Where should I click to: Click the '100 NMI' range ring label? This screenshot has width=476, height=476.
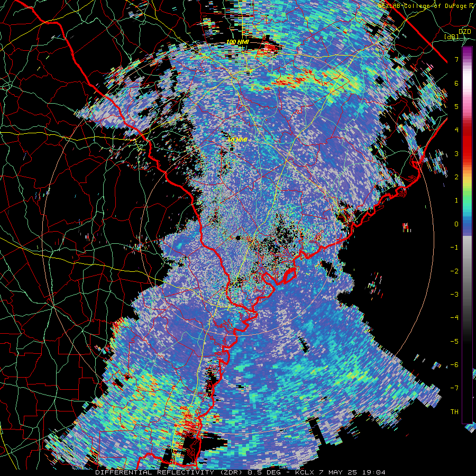pos(237,42)
